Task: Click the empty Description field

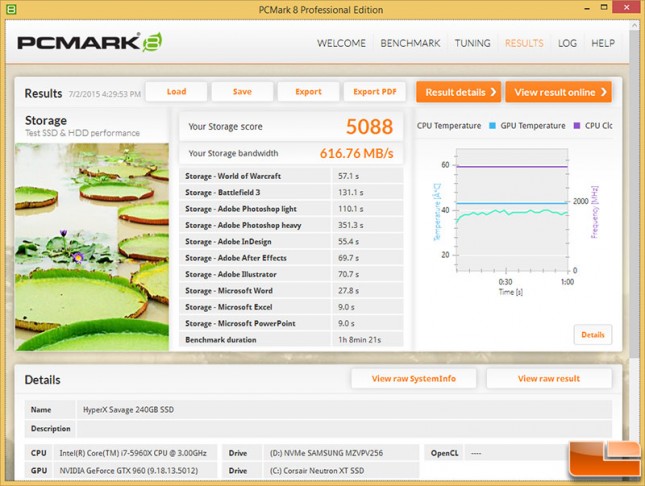Action: point(344,428)
